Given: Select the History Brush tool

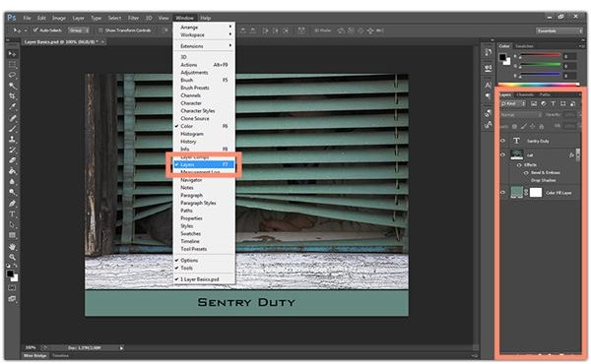Looking at the screenshot, I should click(12, 150).
